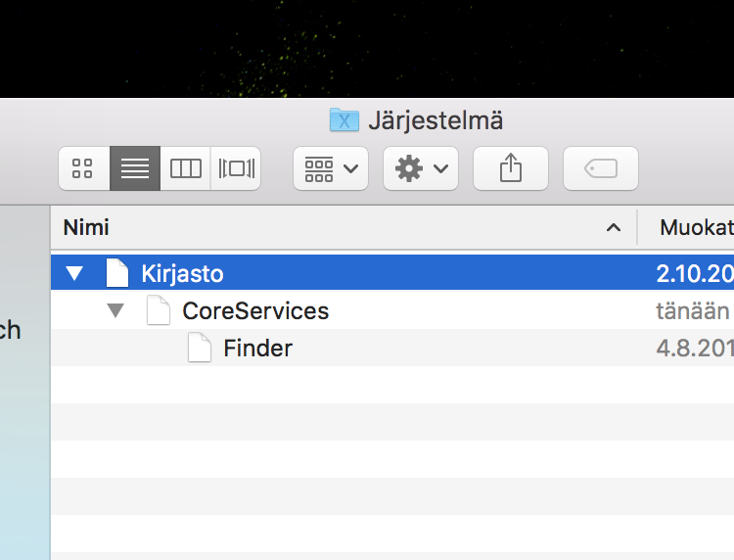Toggle sort direction arrow in Nimi column
The width and height of the screenshot is (734, 560).
click(614, 228)
